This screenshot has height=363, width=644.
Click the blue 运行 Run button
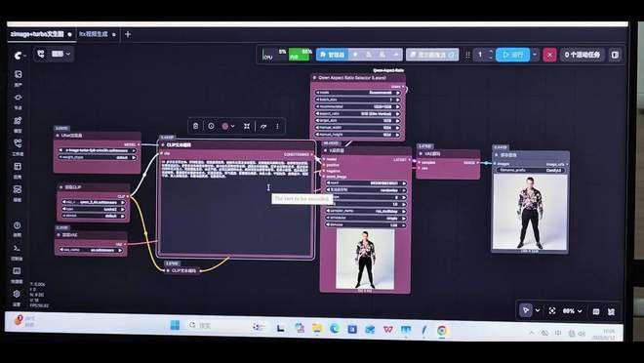(512, 55)
